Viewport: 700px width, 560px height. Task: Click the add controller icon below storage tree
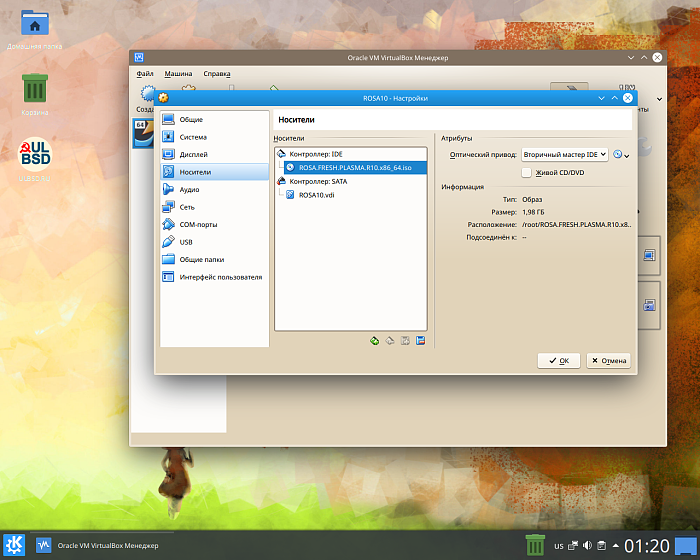tap(375, 341)
